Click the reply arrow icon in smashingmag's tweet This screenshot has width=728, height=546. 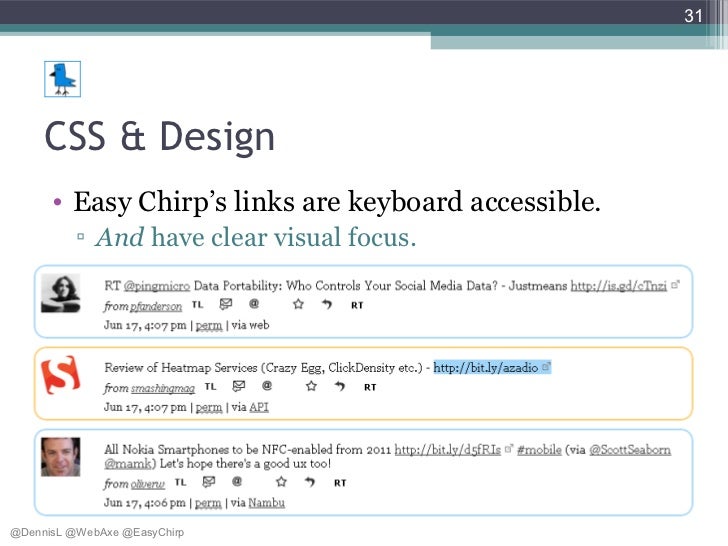340,386
